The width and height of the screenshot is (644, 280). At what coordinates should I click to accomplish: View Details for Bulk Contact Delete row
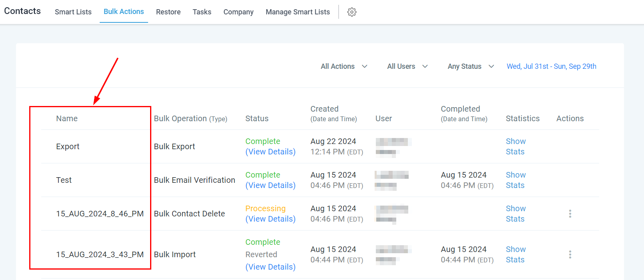pos(271,219)
